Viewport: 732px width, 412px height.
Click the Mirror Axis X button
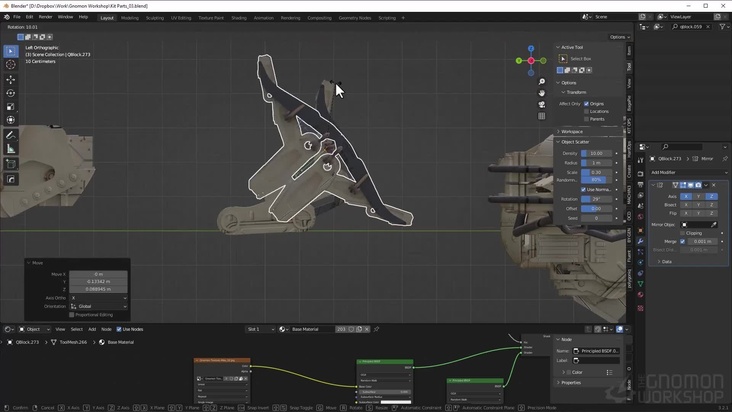[x=685, y=196]
